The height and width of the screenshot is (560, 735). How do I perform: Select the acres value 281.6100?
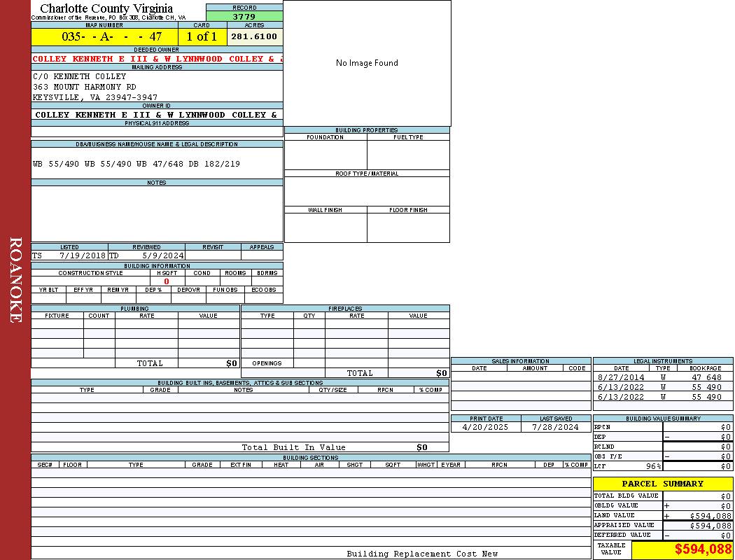(254, 36)
